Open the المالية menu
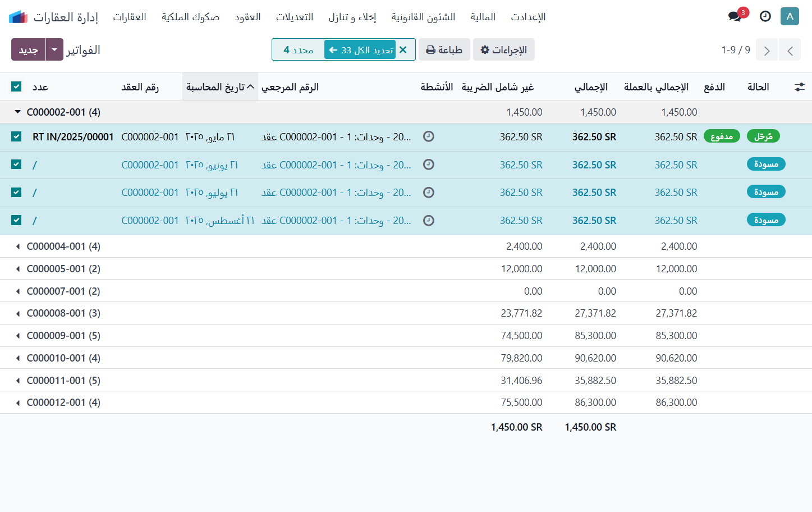The image size is (812, 512). [483, 17]
